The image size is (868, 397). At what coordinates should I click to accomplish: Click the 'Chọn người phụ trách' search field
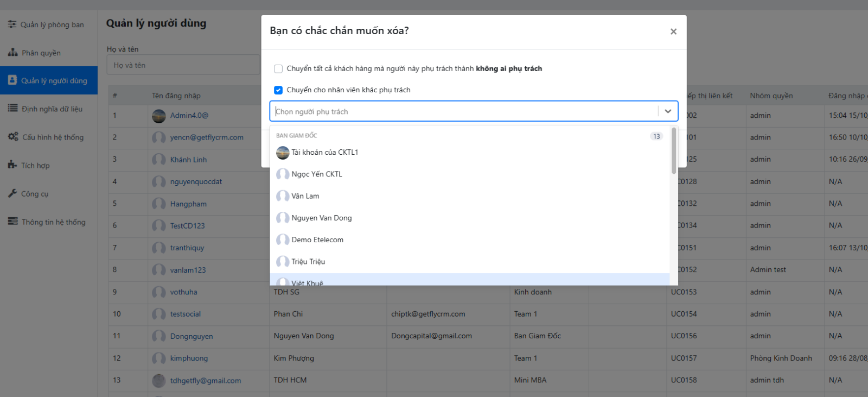pyautogui.click(x=464, y=111)
